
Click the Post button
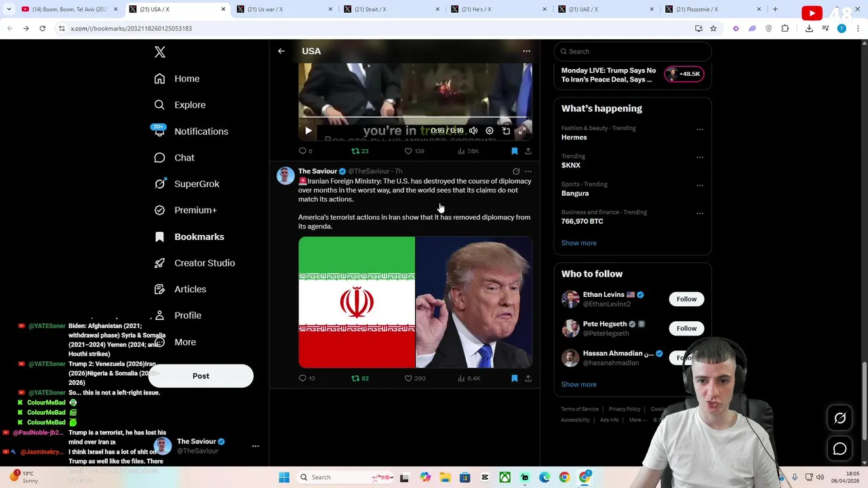click(x=201, y=376)
